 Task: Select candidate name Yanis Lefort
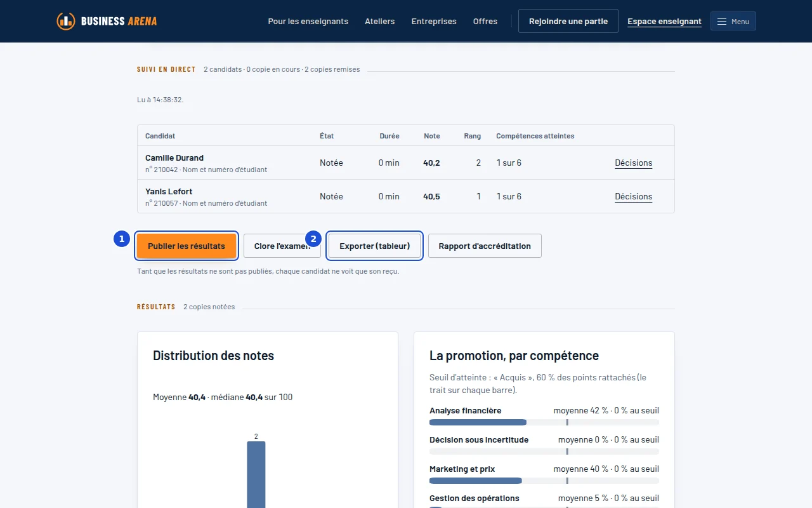point(169,191)
